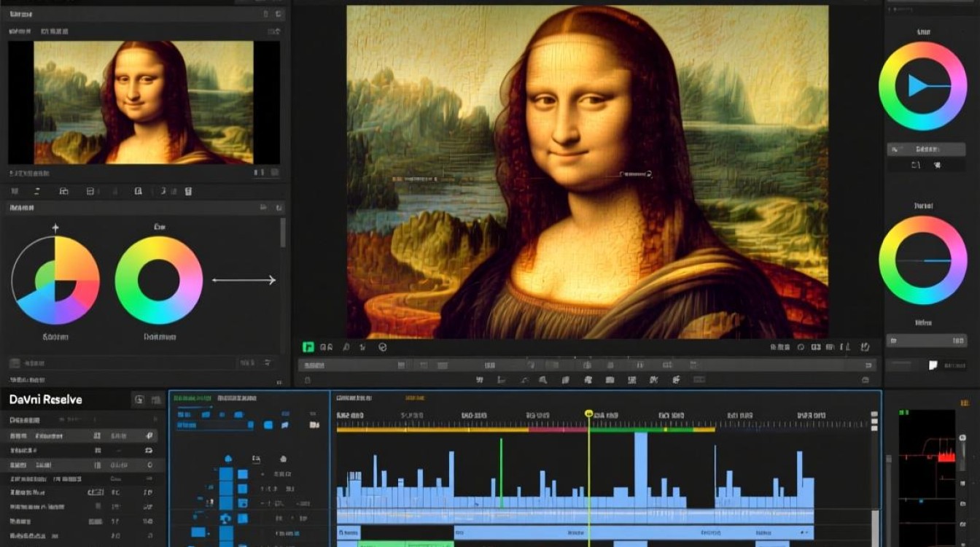Click the plus icon above the pie-shaped color wheel
Screen dimensions: 980x547
(x=55, y=228)
